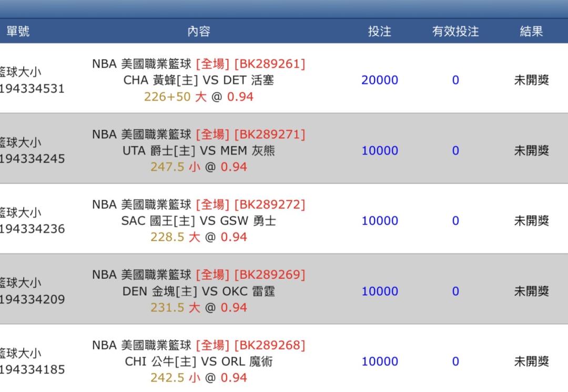
Task: Select the game code BK289261
Action: [269, 64]
